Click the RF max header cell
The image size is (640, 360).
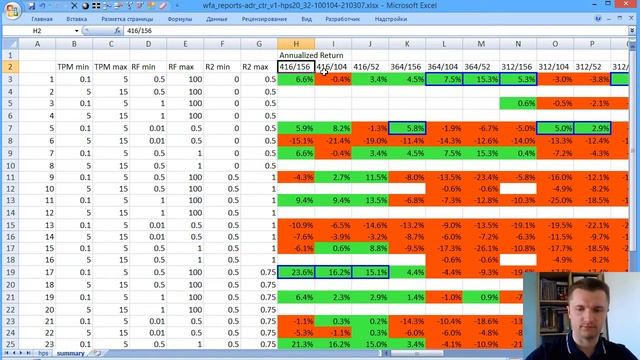pyautogui.click(x=185, y=67)
